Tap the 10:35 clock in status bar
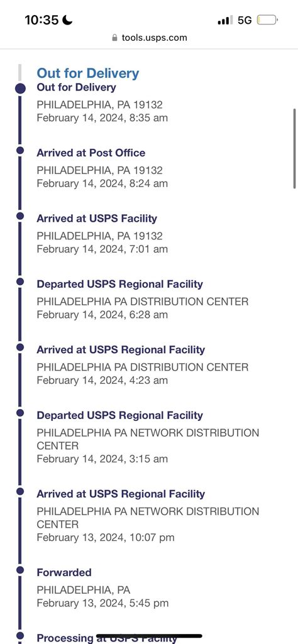The image size is (298, 644). click(x=42, y=19)
